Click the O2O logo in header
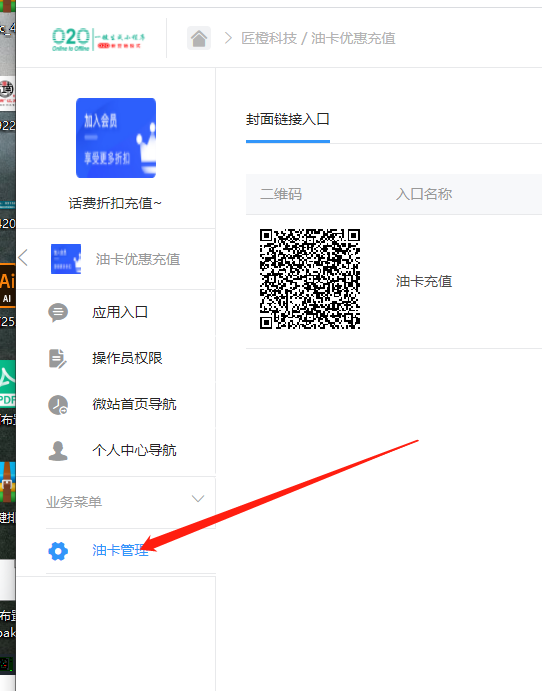The height and width of the screenshot is (691, 542). click(x=98, y=39)
